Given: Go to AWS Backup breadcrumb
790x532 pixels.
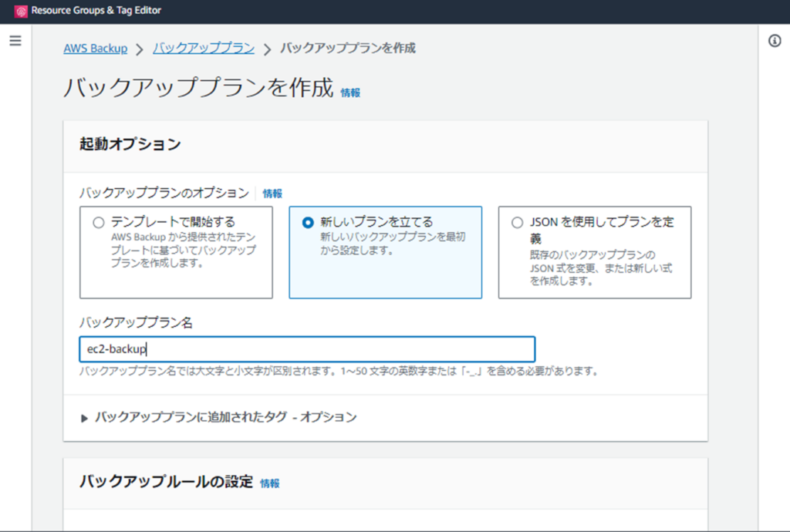Looking at the screenshot, I should point(95,49).
